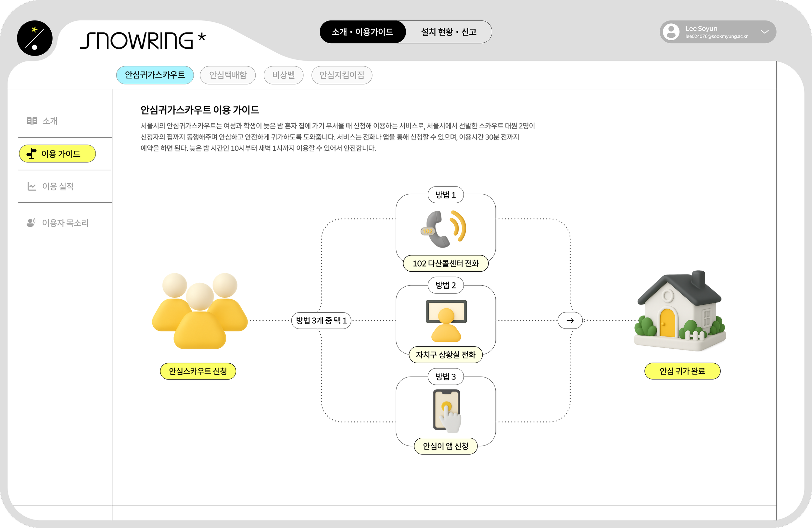Click the yellow people group icon
The height and width of the screenshot is (528, 812).
click(199, 311)
